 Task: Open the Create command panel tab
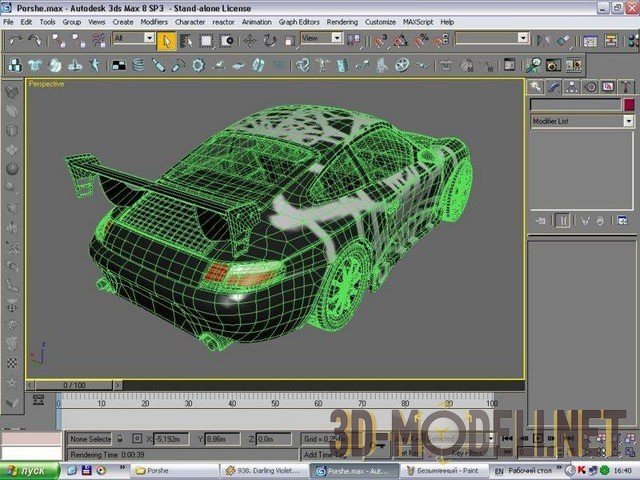(x=537, y=87)
